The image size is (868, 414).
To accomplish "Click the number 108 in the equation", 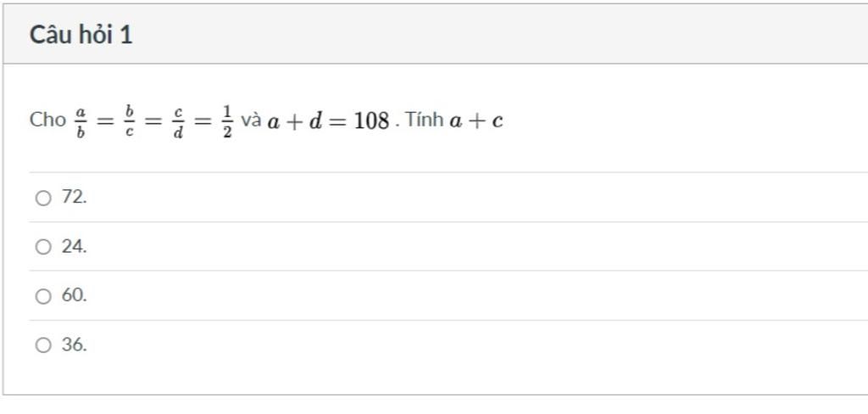I will (371, 120).
